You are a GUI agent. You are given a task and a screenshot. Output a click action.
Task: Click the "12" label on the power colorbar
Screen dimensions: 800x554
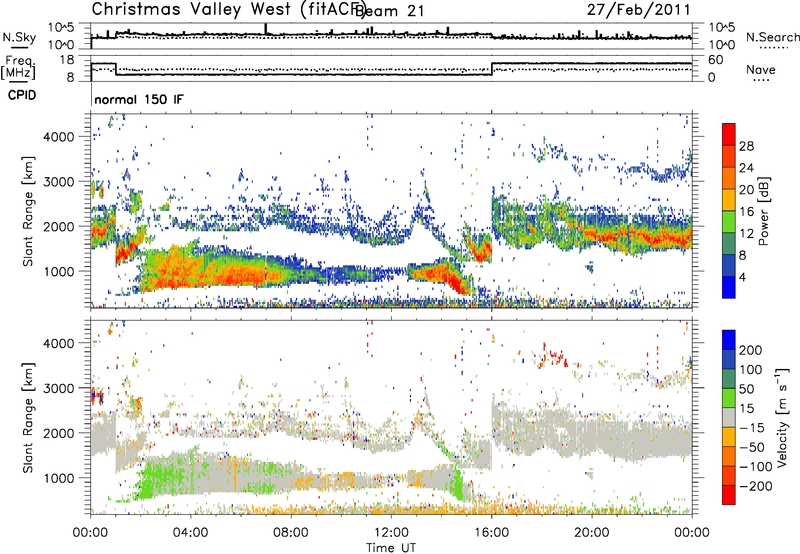coord(746,234)
